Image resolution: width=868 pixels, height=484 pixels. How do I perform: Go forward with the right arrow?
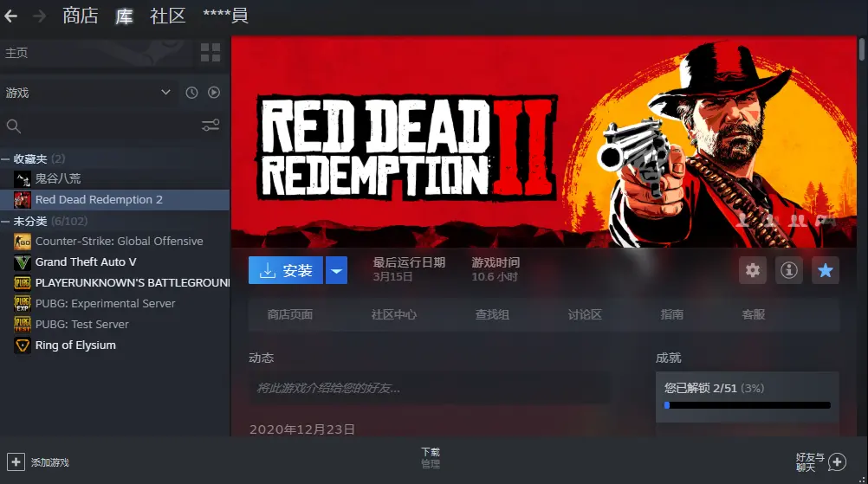[39, 16]
